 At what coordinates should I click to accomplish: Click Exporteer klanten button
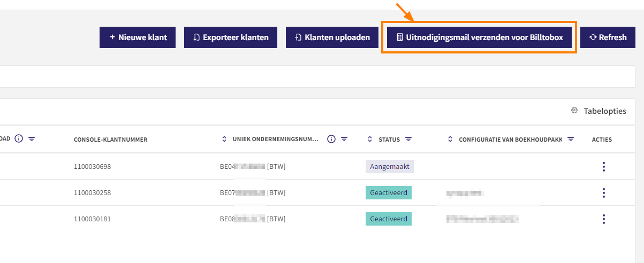point(231,37)
